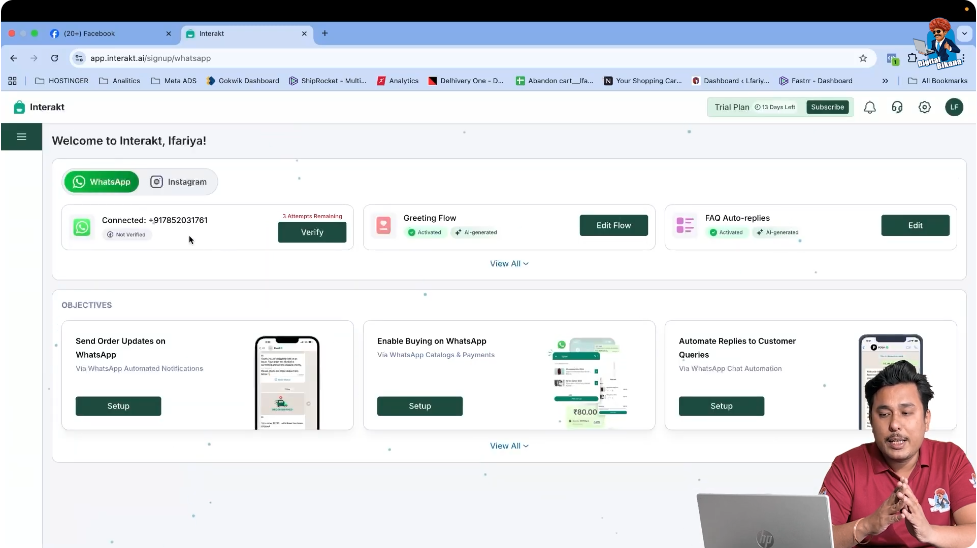The height and width of the screenshot is (548, 977).
Task: Open the LF profile avatar
Action: click(x=954, y=107)
